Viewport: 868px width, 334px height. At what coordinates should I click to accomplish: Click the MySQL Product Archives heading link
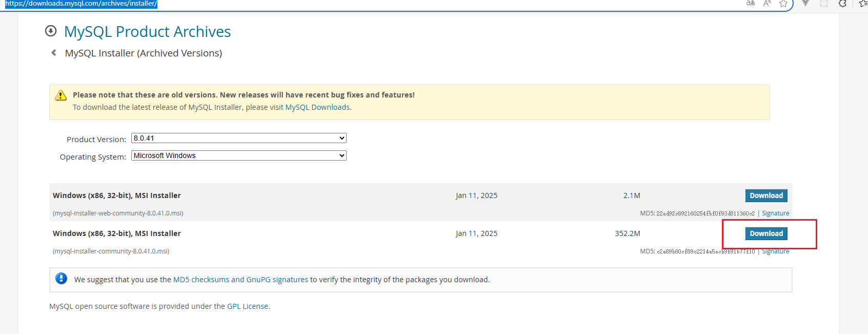[x=147, y=32]
